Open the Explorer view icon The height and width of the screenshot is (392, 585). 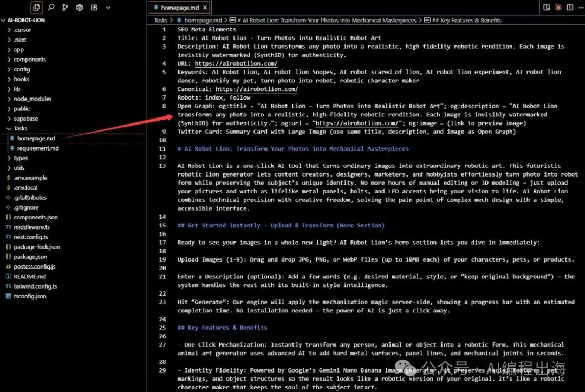pos(37,8)
